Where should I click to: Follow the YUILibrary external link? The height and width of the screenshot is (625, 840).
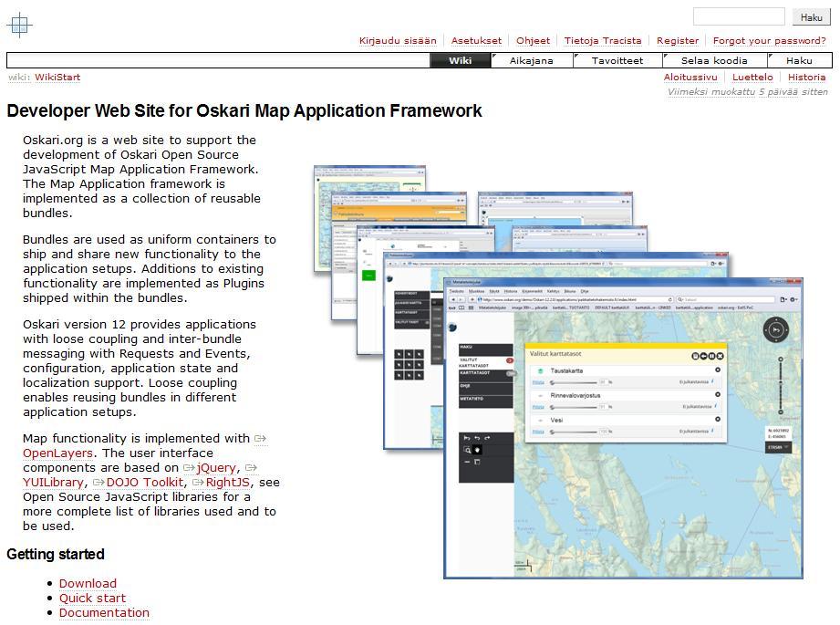coord(53,482)
